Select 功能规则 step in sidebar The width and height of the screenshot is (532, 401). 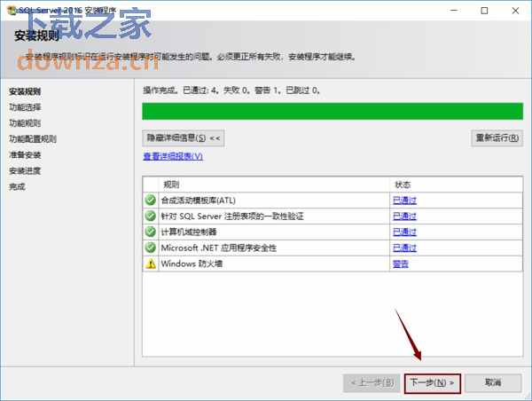[x=25, y=123]
